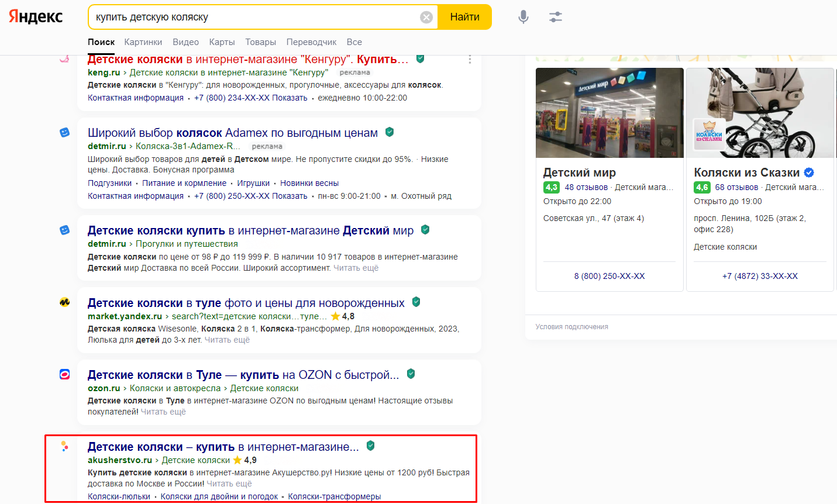Click the ozon.ru domain link
Screen dimensions: 837x504
coord(104,388)
